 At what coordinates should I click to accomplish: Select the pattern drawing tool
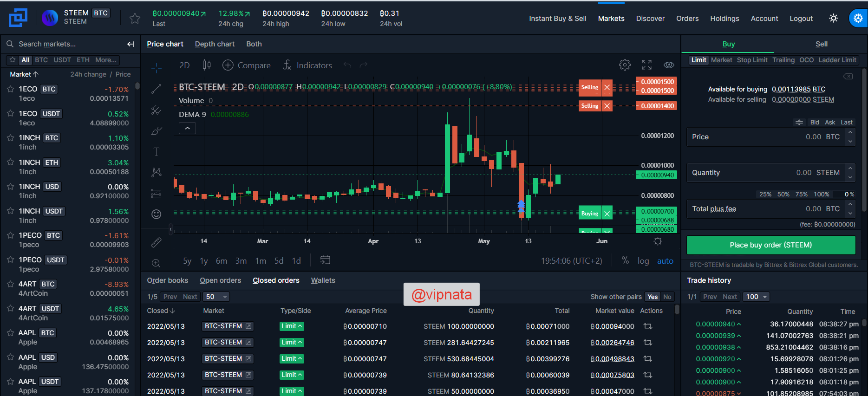click(157, 172)
